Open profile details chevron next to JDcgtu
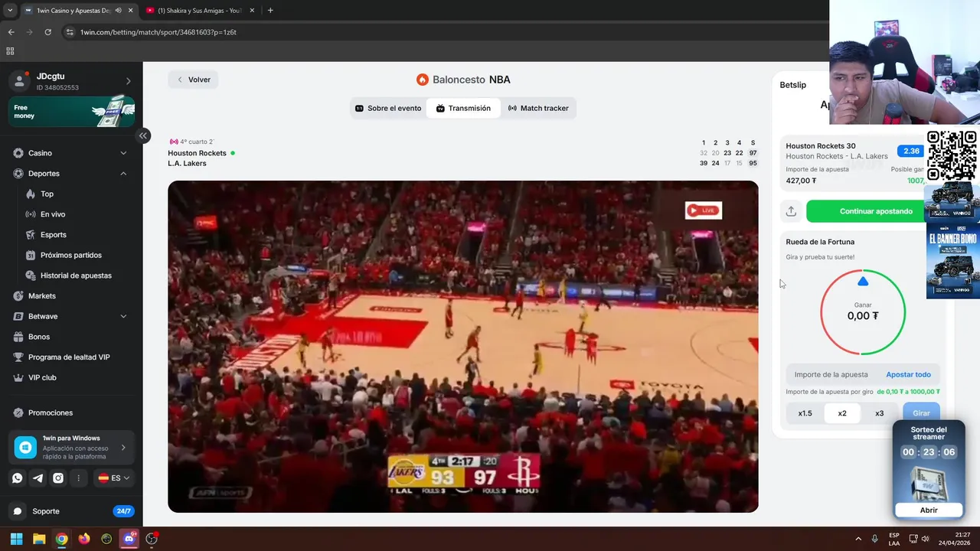The height and width of the screenshot is (551, 980). pyautogui.click(x=128, y=81)
